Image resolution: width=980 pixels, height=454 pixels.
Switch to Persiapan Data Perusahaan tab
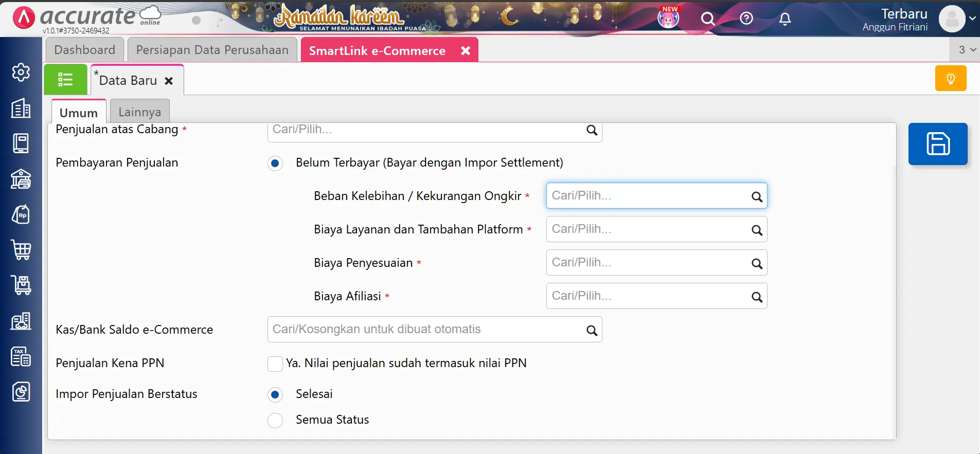coord(212,50)
